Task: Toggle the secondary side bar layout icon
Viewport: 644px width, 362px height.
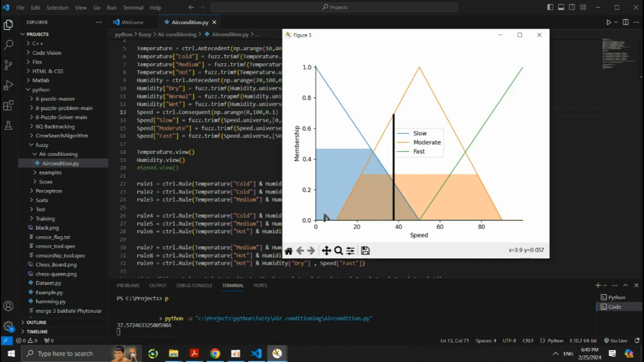Action: [x=572, y=7]
